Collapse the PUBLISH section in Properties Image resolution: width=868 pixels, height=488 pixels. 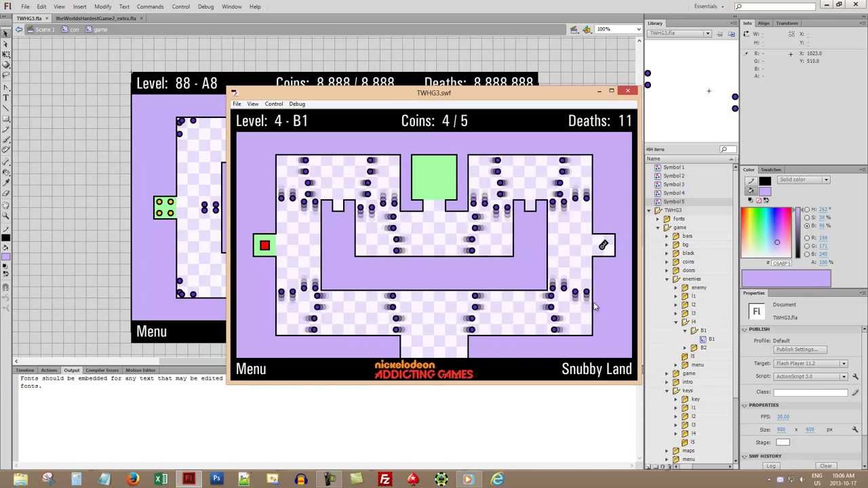(x=745, y=329)
